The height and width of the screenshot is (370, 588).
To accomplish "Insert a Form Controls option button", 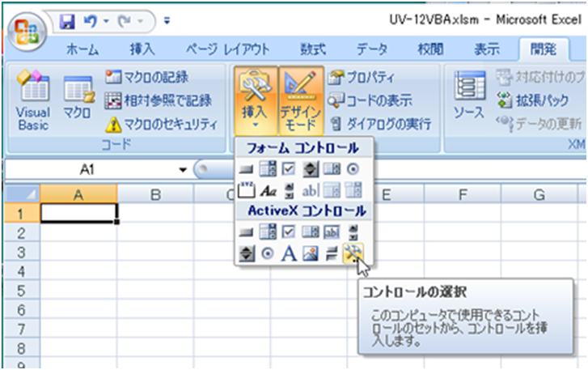I will pos(352,169).
